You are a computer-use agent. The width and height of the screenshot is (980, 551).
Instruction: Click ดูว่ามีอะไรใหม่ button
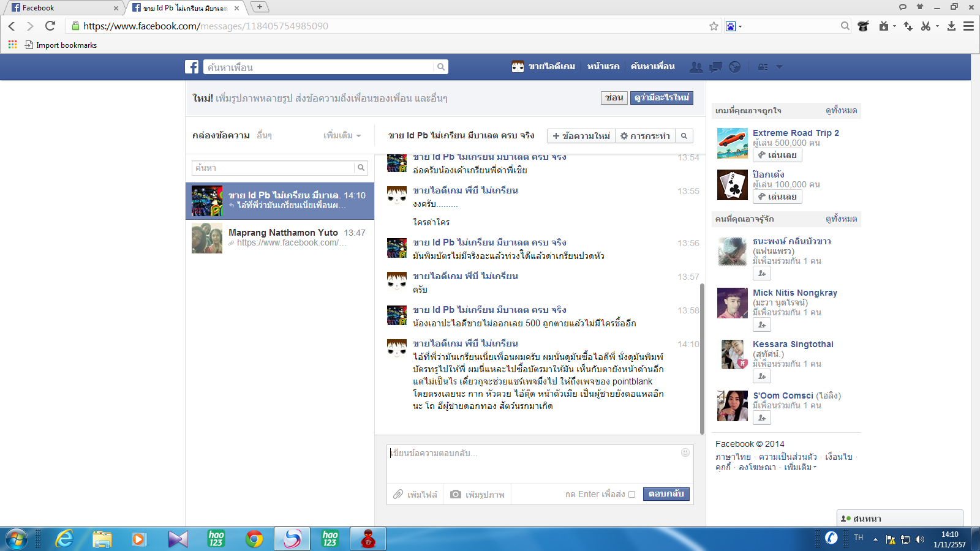(x=661, y=97)
